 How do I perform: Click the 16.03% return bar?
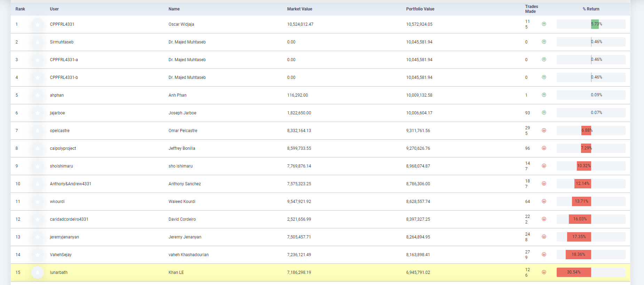(x=580, y=219)
